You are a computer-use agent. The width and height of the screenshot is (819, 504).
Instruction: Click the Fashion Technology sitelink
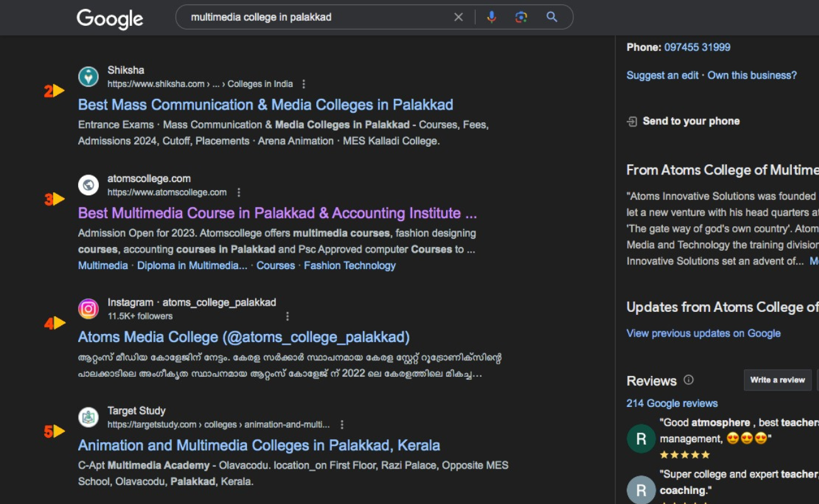350,265
